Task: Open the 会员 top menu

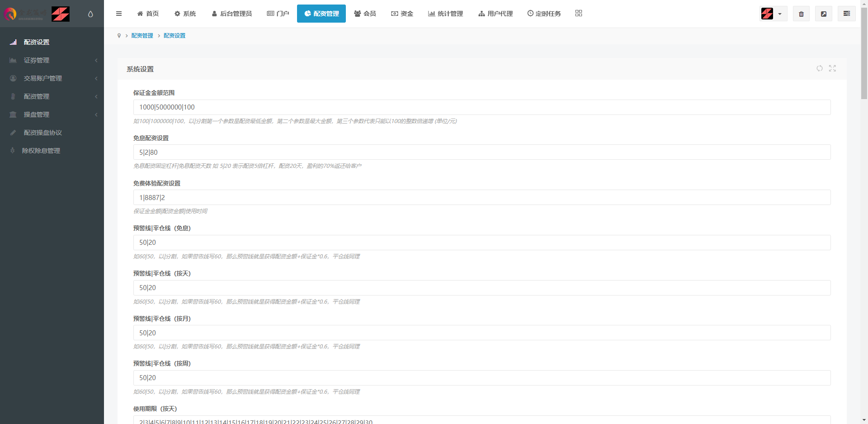Action: click(x=365, y=14)
